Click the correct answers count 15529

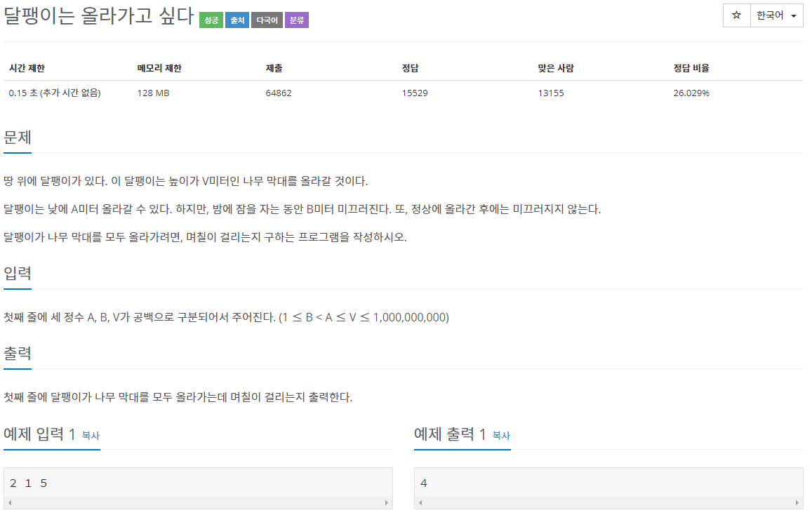point(415,93)
